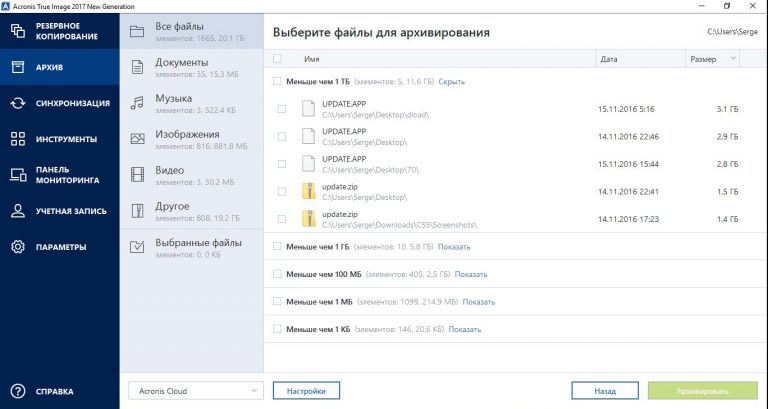Click the Назад button
Screen dimensions: 768x409
(605, 391)
